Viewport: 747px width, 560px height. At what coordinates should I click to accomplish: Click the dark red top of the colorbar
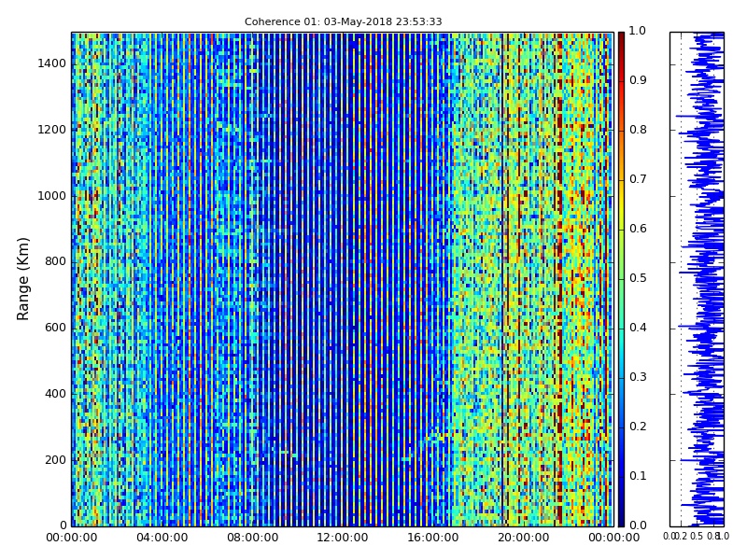[621, 38]
